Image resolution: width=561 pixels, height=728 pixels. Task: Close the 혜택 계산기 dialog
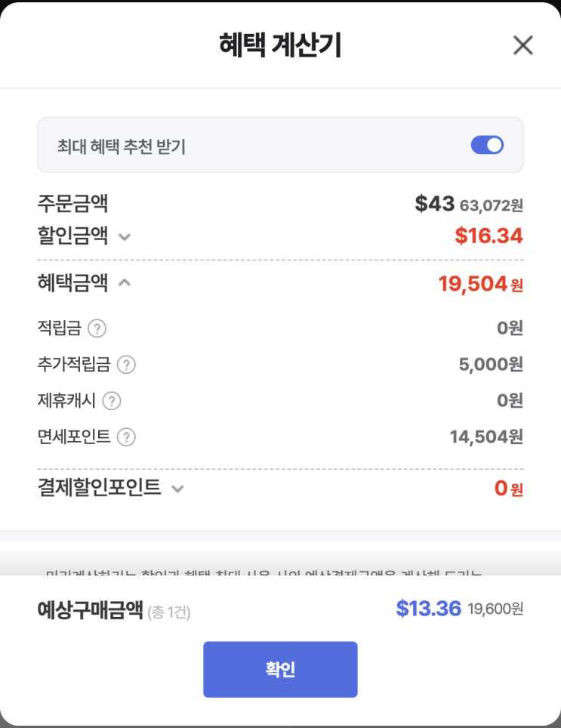(x=522, y=45)
